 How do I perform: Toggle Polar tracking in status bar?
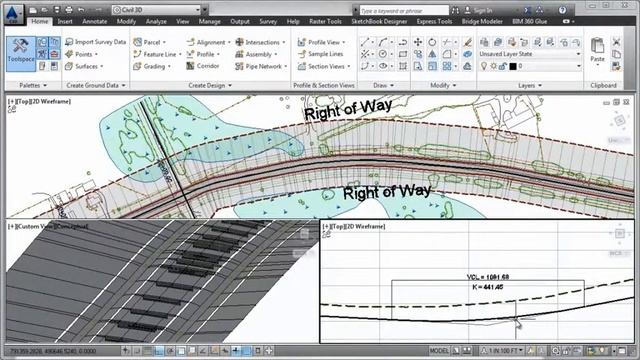pos(170,350)
